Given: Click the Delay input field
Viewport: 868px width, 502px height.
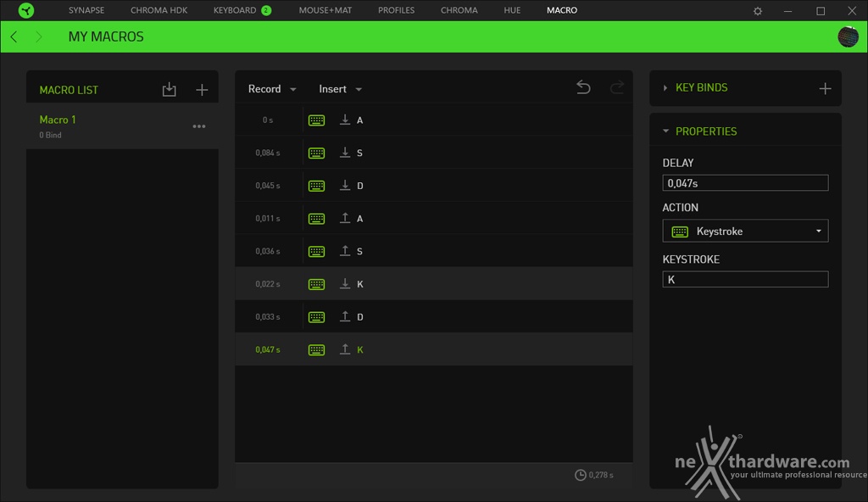Looking at the screenshot, I should point(745,183).
